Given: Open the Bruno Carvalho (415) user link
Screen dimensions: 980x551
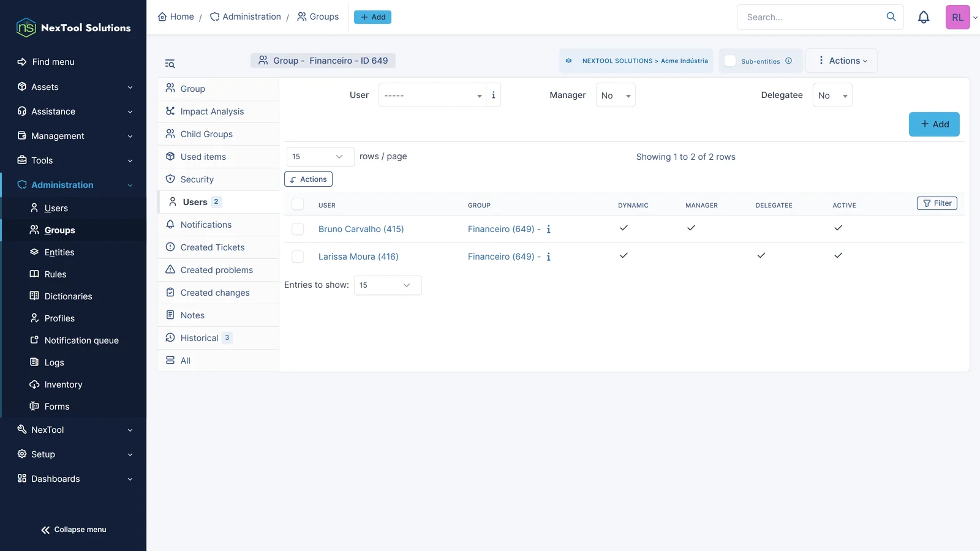Looking at the screenshot, I should pyautogui.click(x=361, y=229).
